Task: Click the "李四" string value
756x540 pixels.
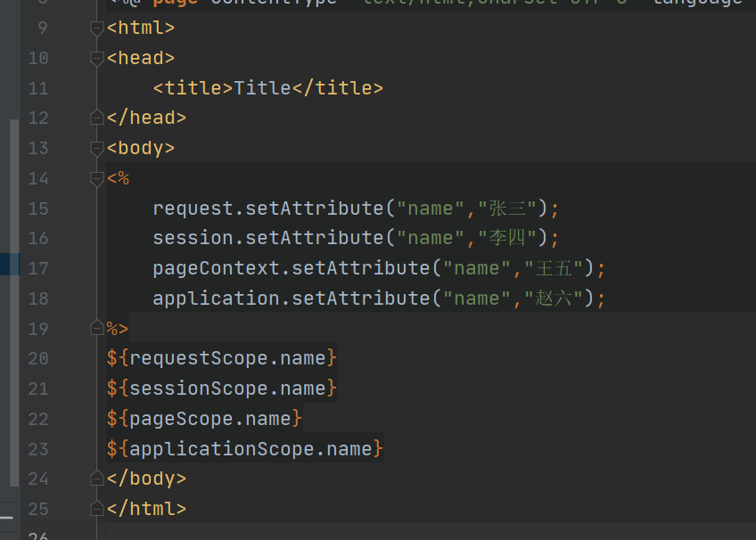Action: pyautogui.click(x=506, y=238)
